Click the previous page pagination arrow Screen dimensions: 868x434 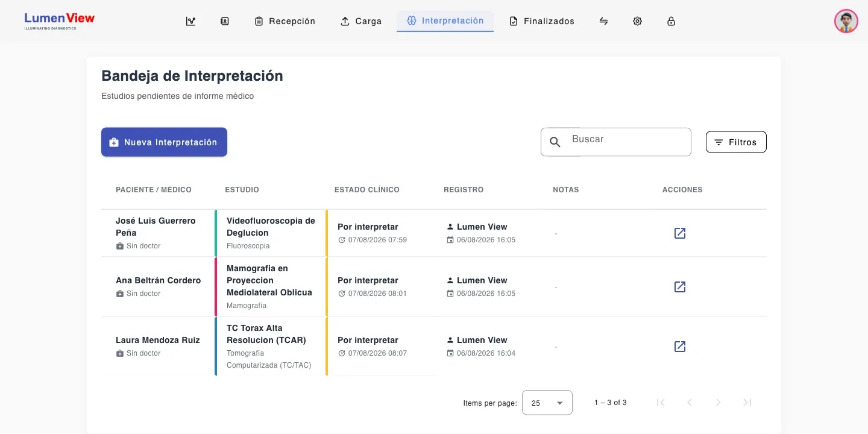(690, 403)
